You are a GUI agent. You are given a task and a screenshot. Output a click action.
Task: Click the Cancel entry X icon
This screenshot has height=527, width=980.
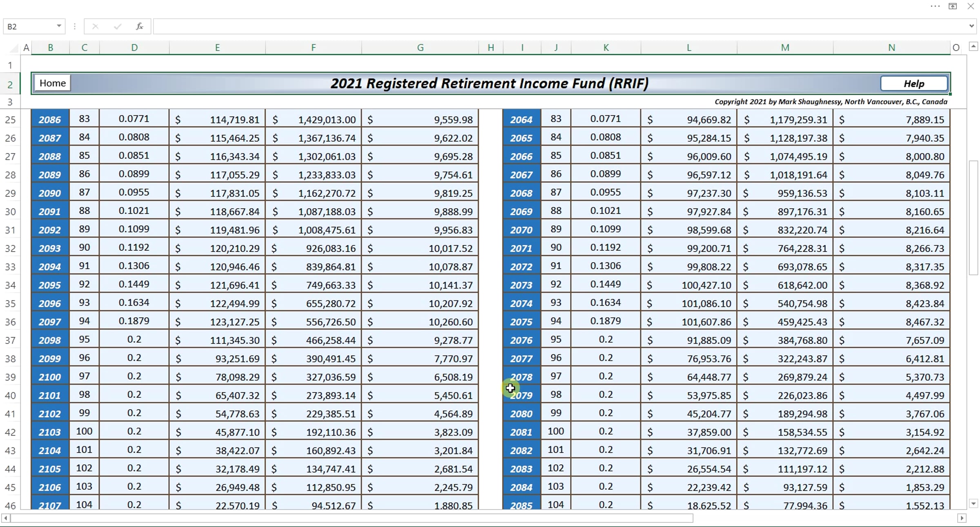tap(95, 27)
